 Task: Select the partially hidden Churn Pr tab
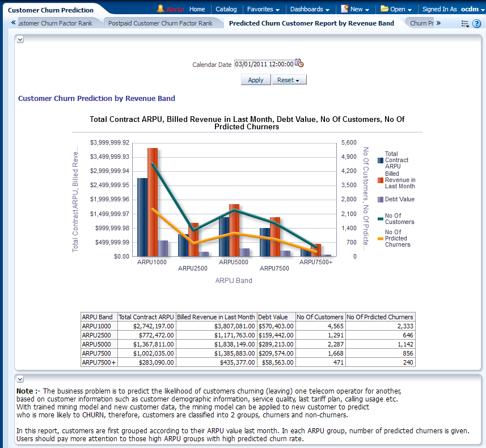coord(421,23)
